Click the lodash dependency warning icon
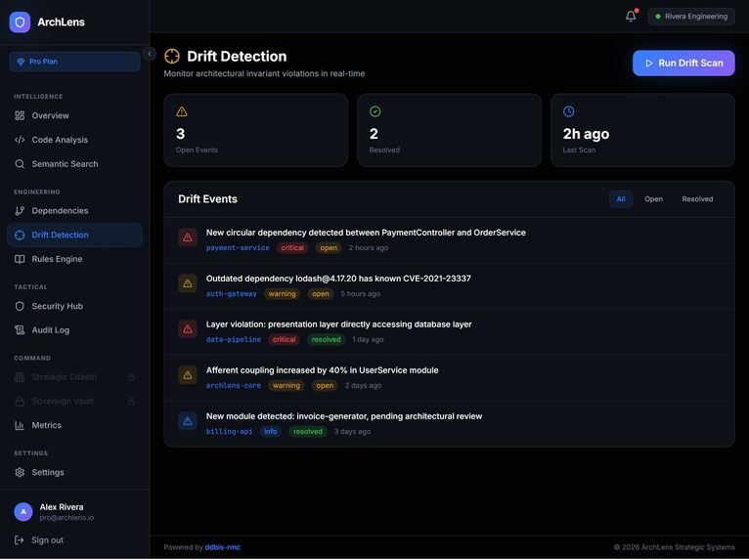This screenshot has height=560, width=749. click(188, 283)
